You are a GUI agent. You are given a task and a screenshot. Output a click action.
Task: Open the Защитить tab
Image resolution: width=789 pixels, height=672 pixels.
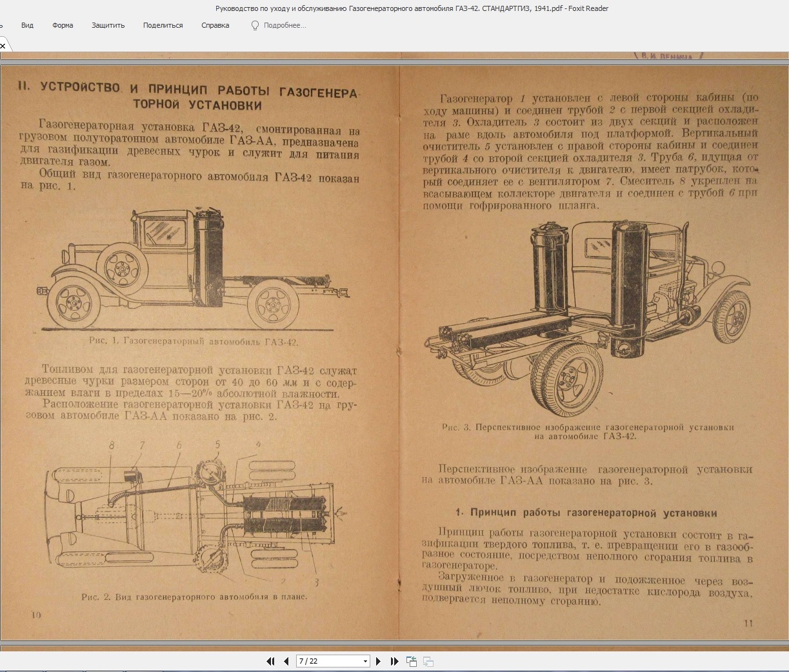(108, 25)
